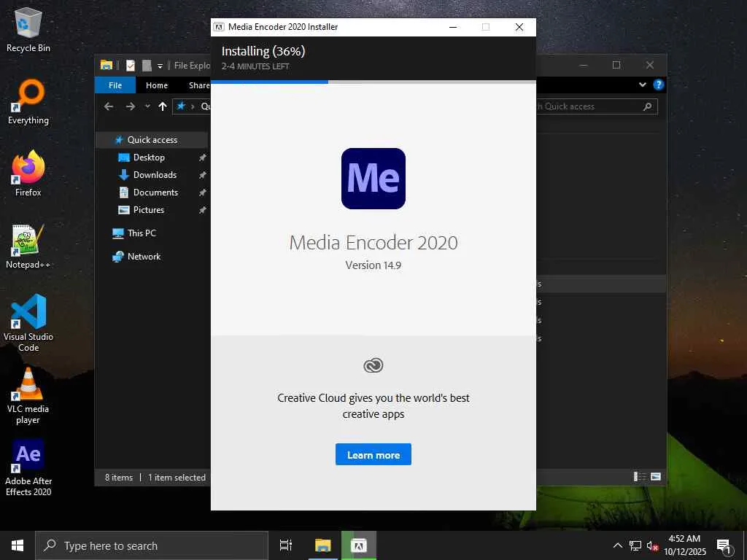This screenshot has width=747, height=560.
Task: Go forward in File Explorer navigation
Action: click(130, 106)
